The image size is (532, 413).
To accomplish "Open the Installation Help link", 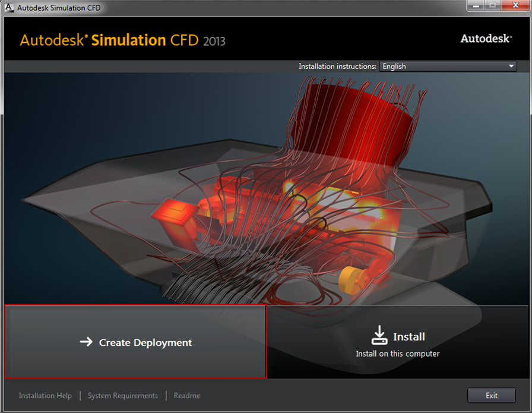I will click(x=45, y=396).
